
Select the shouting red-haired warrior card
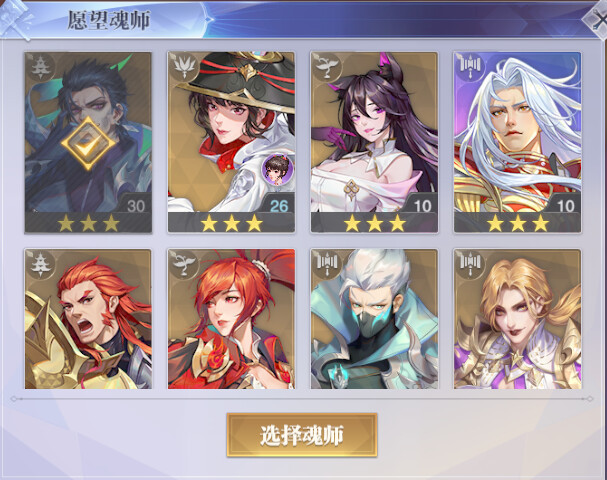[88, 319]
